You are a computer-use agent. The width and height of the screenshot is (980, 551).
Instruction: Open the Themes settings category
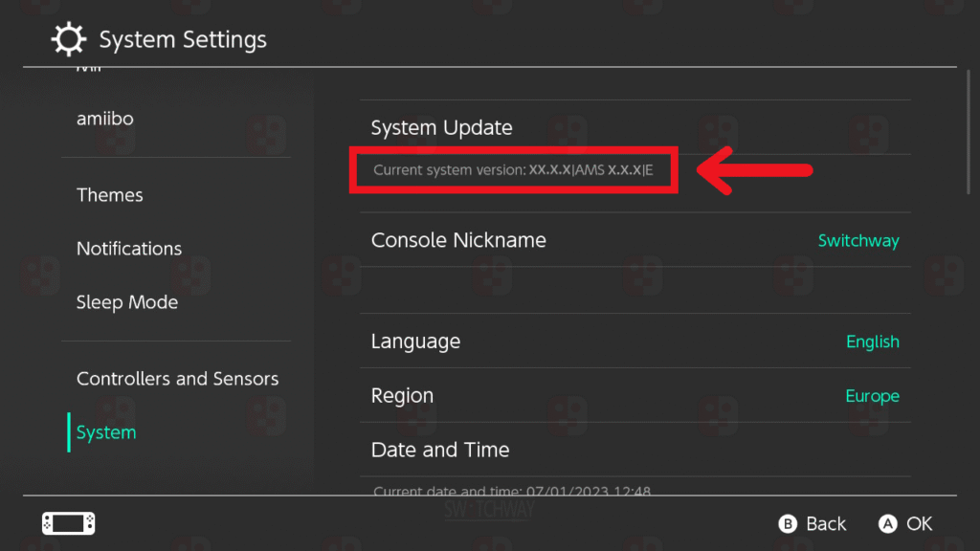coord(109,195)
